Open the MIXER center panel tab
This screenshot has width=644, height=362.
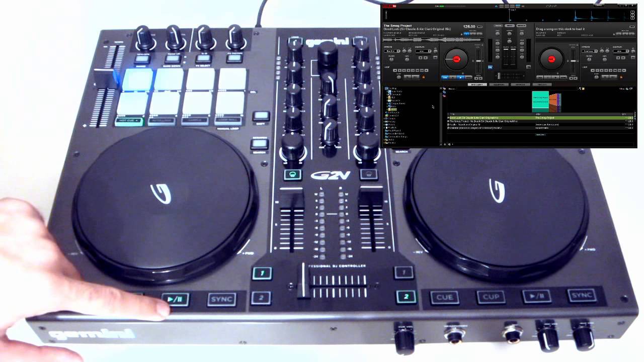coord(498,25)
